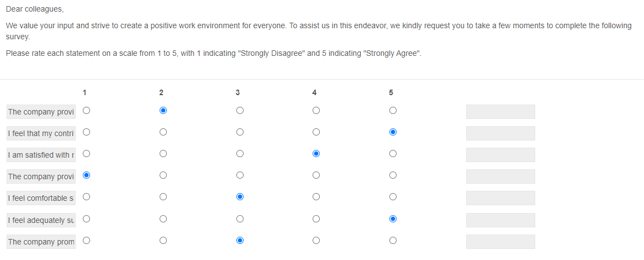Rate "I feel comfortable" statement as 1
The height and width of the screenshot is (260, 644).
pos(86,197)
